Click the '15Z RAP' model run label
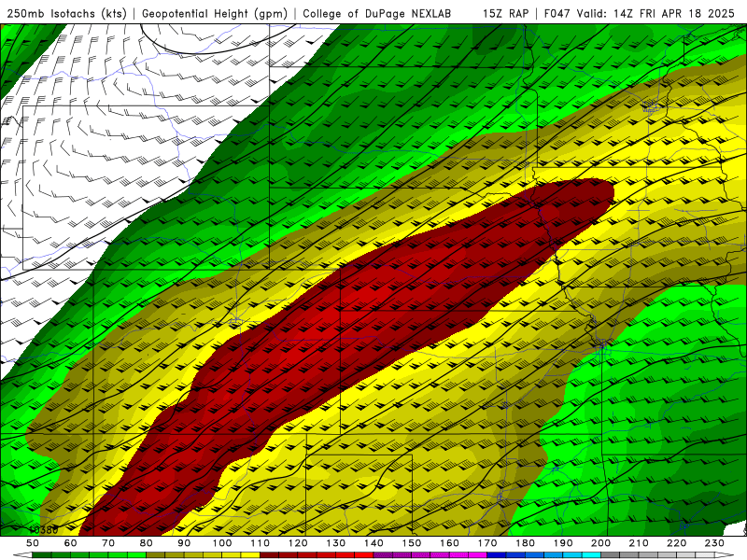747x560 pixels. point(505,13)
